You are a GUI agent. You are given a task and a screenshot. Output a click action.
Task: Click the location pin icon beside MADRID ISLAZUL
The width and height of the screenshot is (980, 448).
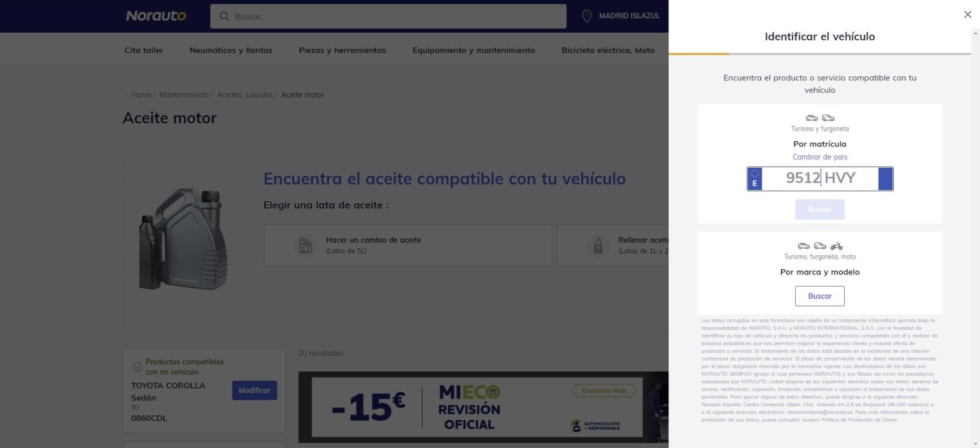point(585,16)
